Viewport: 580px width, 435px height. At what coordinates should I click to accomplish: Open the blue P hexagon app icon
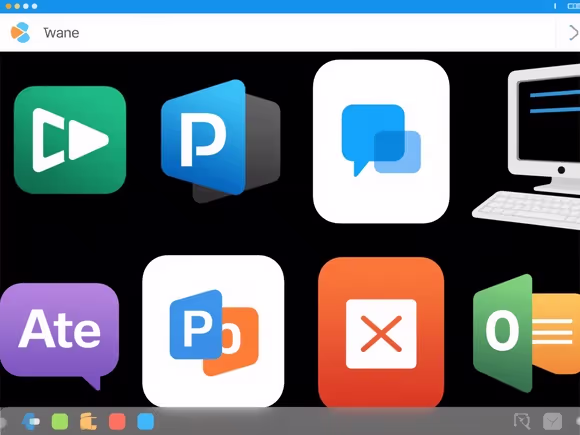220,141
